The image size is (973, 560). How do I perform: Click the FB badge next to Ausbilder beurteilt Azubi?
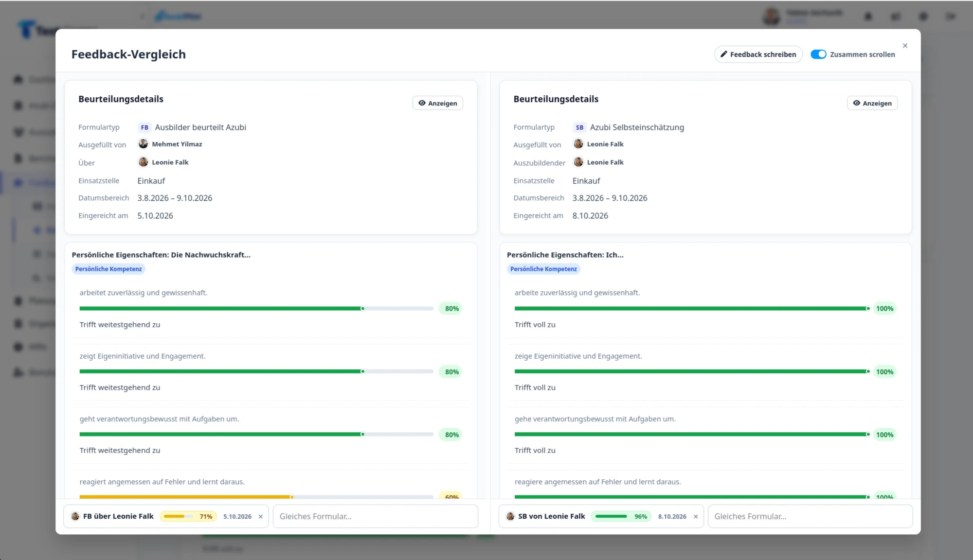point(144,127)
